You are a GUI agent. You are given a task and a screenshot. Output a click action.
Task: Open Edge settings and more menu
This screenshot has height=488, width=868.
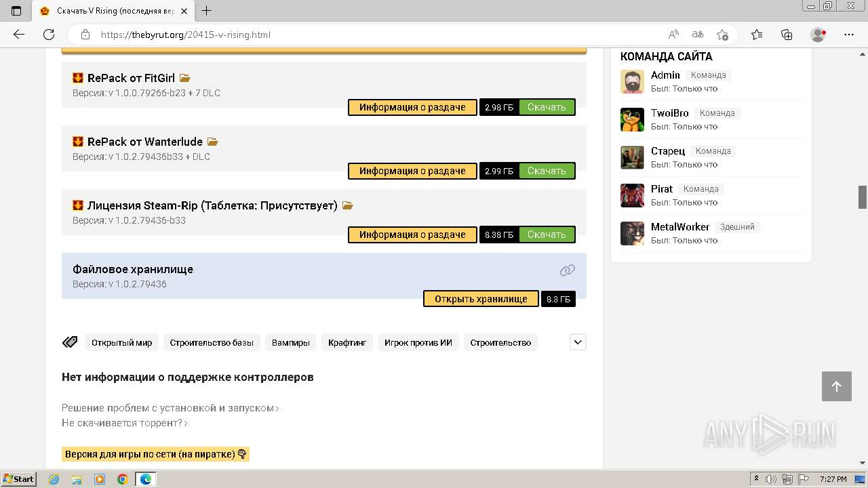(x=849, y=35)
